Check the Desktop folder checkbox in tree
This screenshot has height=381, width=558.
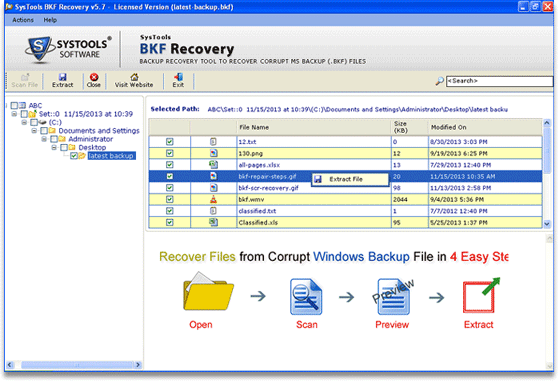pyautogui.click(x=64, y=147)
